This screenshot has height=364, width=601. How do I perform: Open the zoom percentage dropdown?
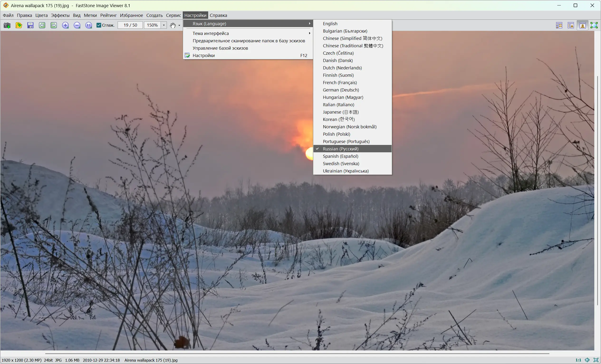pyautogui.click(x=163, y=25)
